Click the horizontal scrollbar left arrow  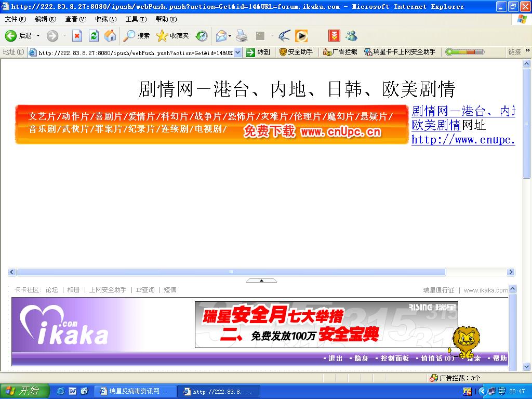[x=12, y=272]
